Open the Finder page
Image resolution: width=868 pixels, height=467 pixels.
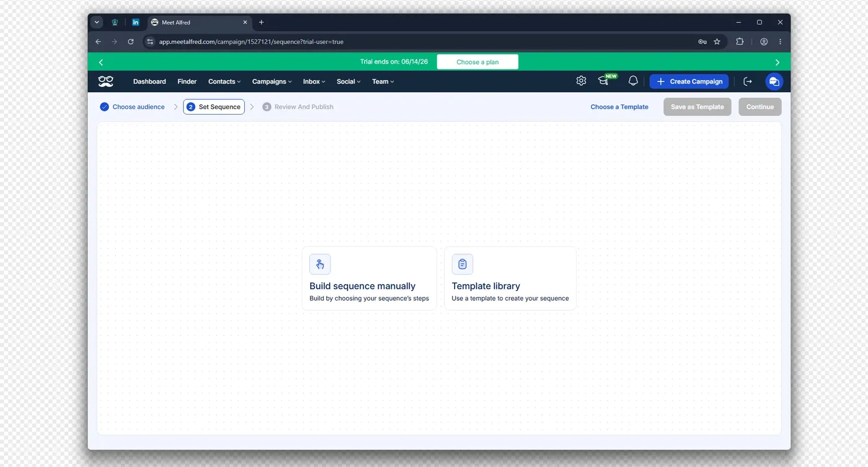click(x=187, y=81)
